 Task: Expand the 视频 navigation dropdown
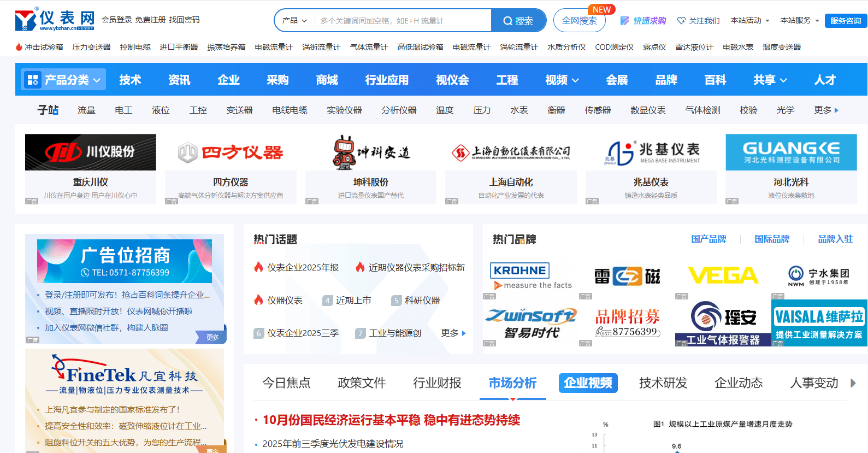(x=562, y=80)
